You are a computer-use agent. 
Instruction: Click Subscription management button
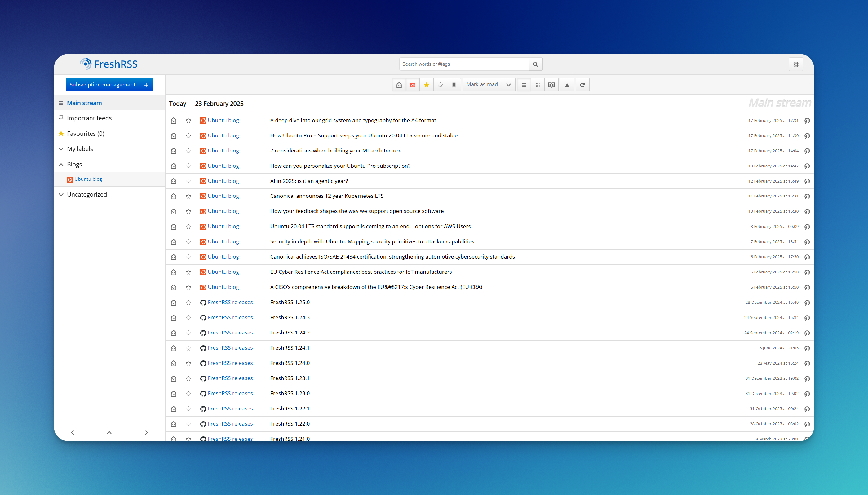(102, 85)
